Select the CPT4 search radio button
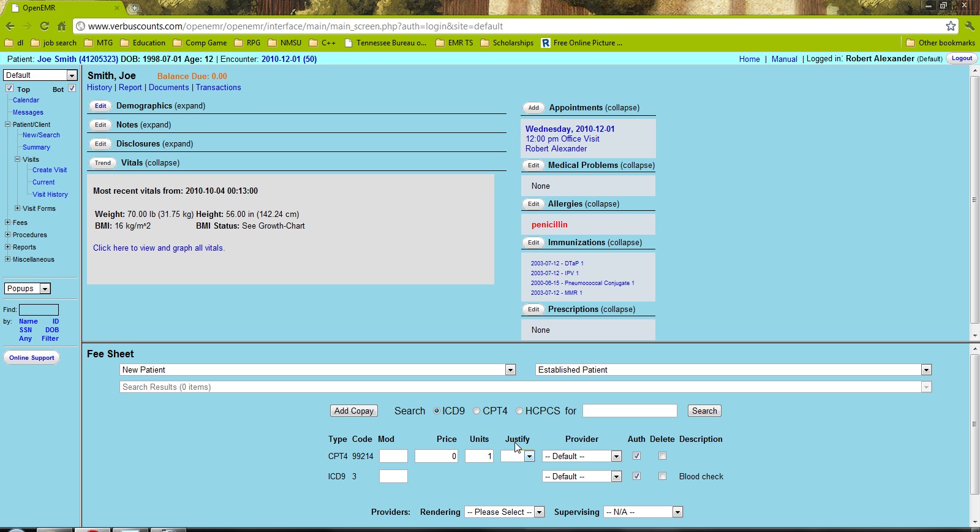 pyautogui.click(x=477, y=411)
